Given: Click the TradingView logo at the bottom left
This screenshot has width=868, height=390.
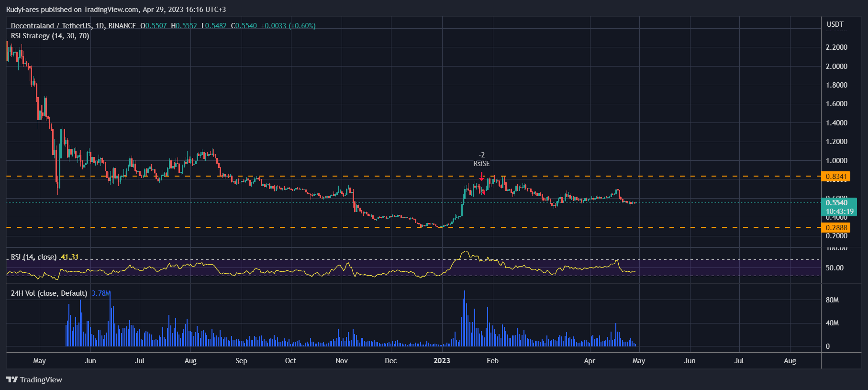Looking at the screenshot, I should tap(34, 379).
